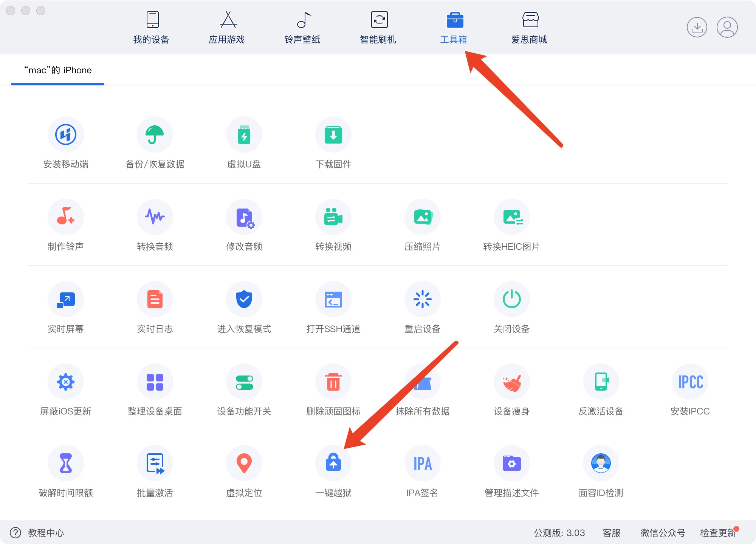This screenshot has width=756, height=544.
Task: Click 检查更新 to check for updates
Action: pyautogui.click(x=718, y=533)
